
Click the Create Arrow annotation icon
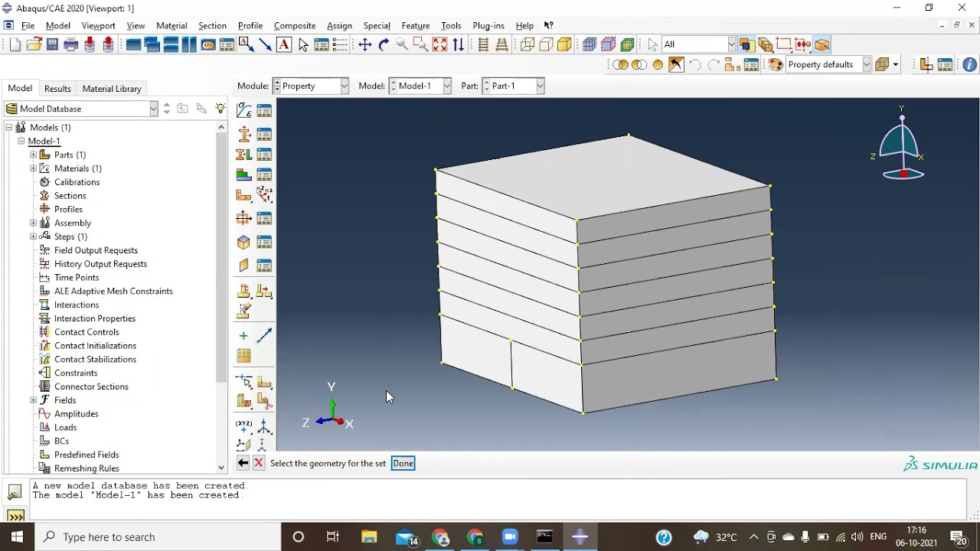coord(265,45)
